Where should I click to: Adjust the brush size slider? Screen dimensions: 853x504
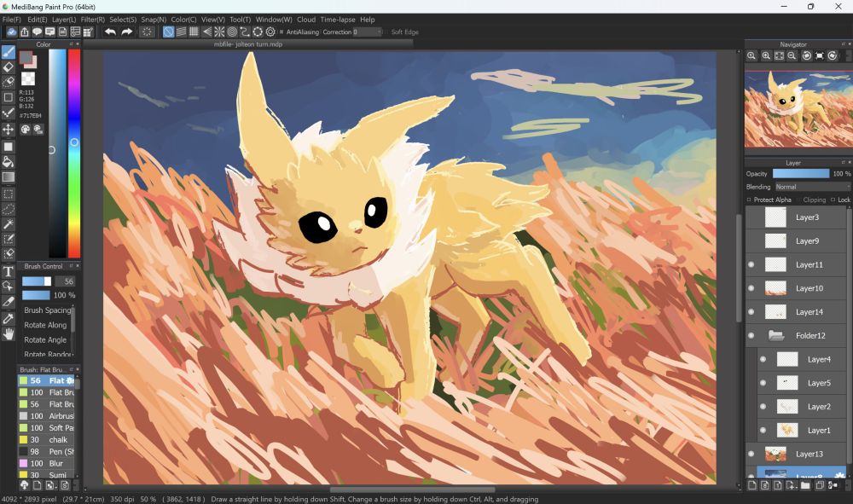coord(37,281)
